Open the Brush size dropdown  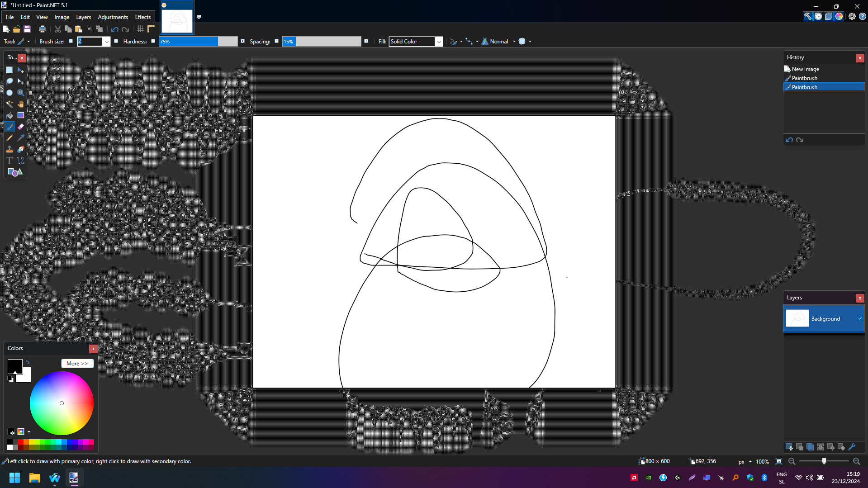tap(106, 42)
